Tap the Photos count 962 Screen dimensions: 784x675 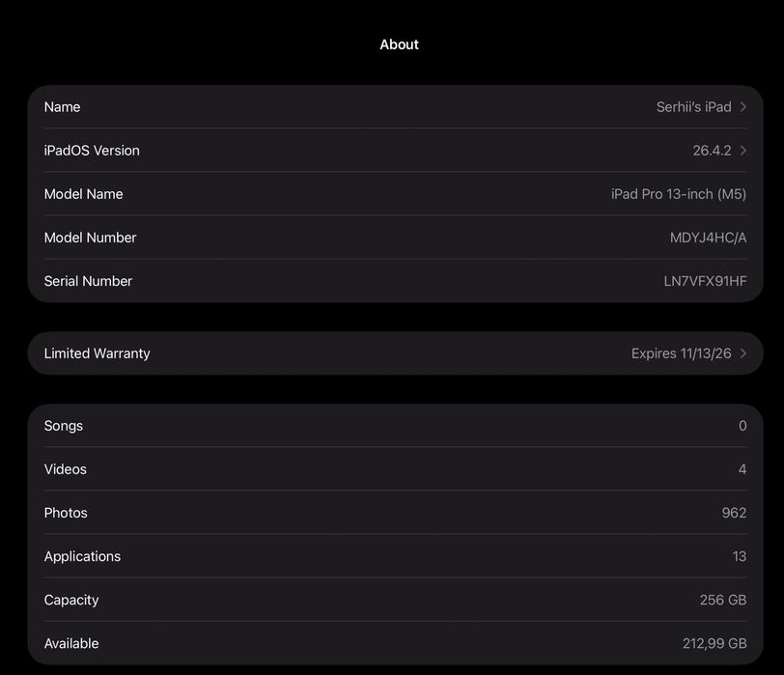(734, 513)
